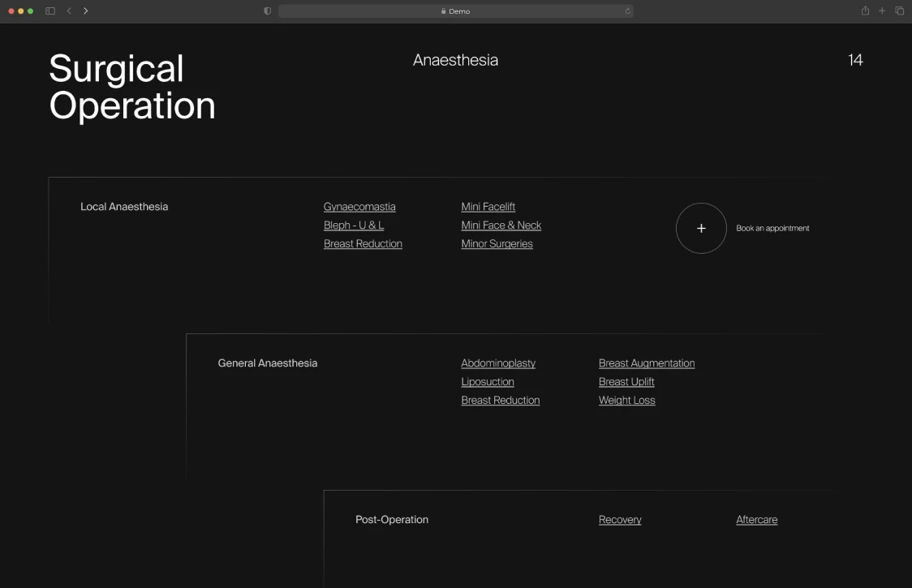Go back with the browser back arrow
This screenshot has width=912, height=588.
coord(69,11)
